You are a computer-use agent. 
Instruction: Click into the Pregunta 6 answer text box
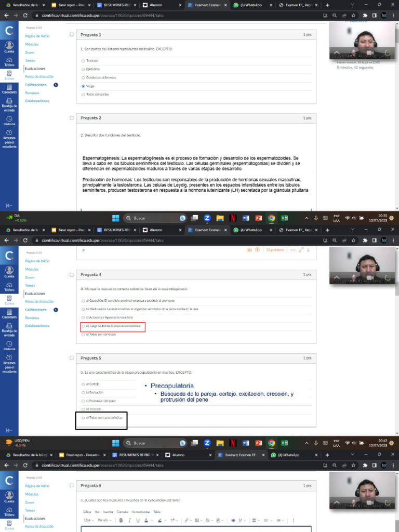pyautogui.click(x=196, y=529)
